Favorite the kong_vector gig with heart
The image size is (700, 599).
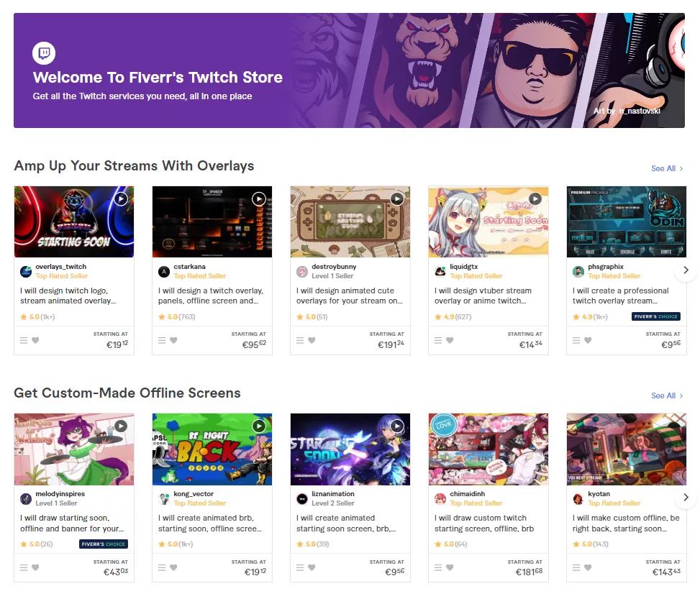[173, 567]
